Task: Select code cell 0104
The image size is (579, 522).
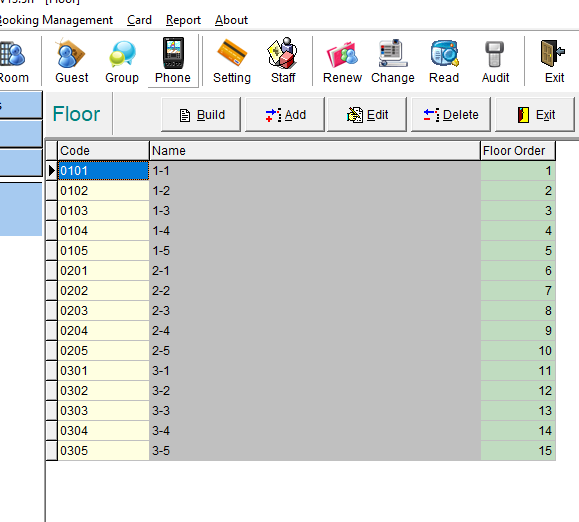Action: 103,230
